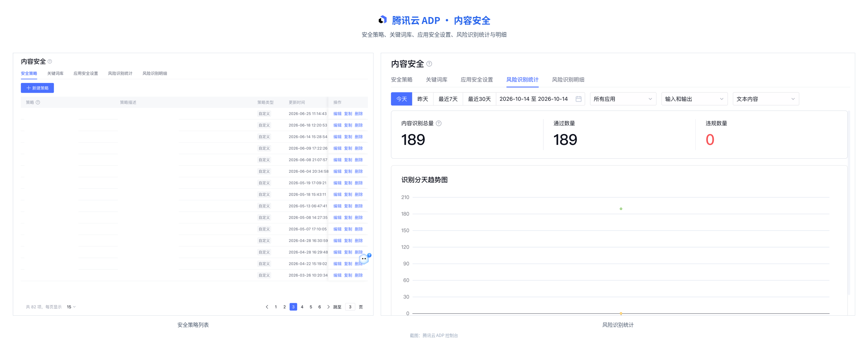
Task: Go to previous page with left arrow
Action: 267,307
